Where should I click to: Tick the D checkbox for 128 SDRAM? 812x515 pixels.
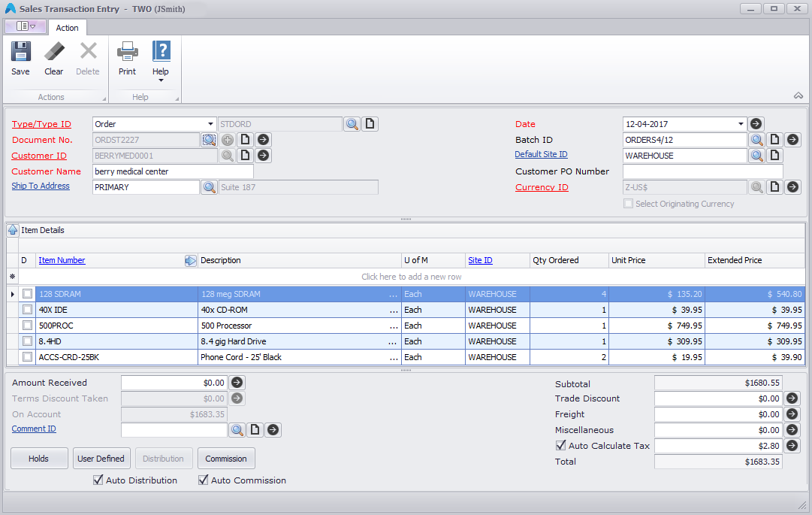pos(28,294)
